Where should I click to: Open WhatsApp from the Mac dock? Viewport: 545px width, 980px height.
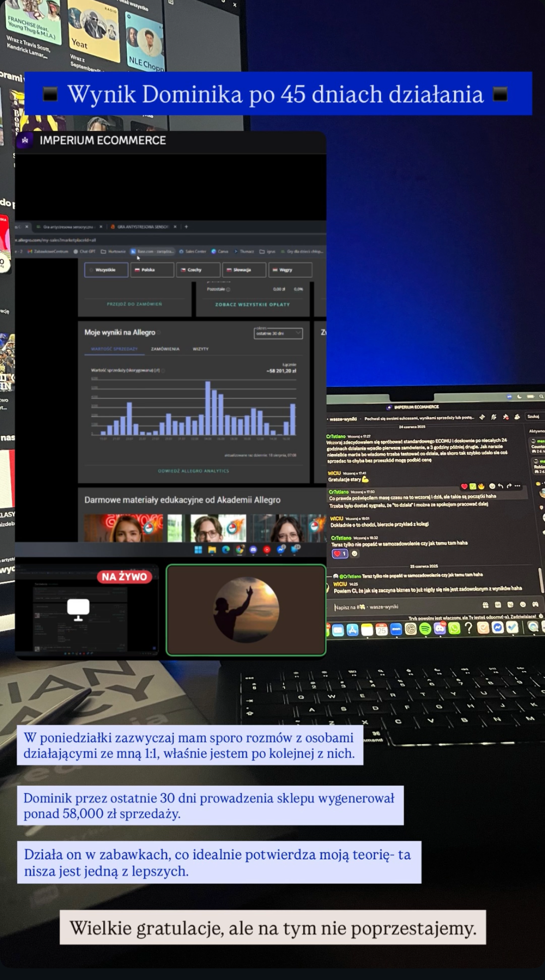pyautogui.click(x=454, y=629)
